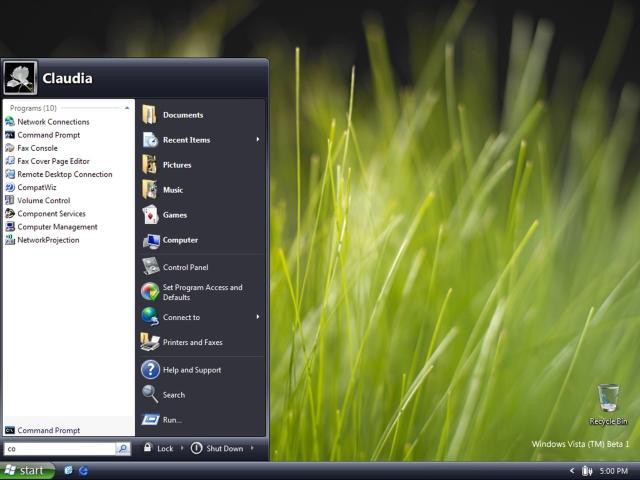Viewport: 640px width, 480px height.
Task: Collapse the Programs (10) results group
Action: pos(127,108)
